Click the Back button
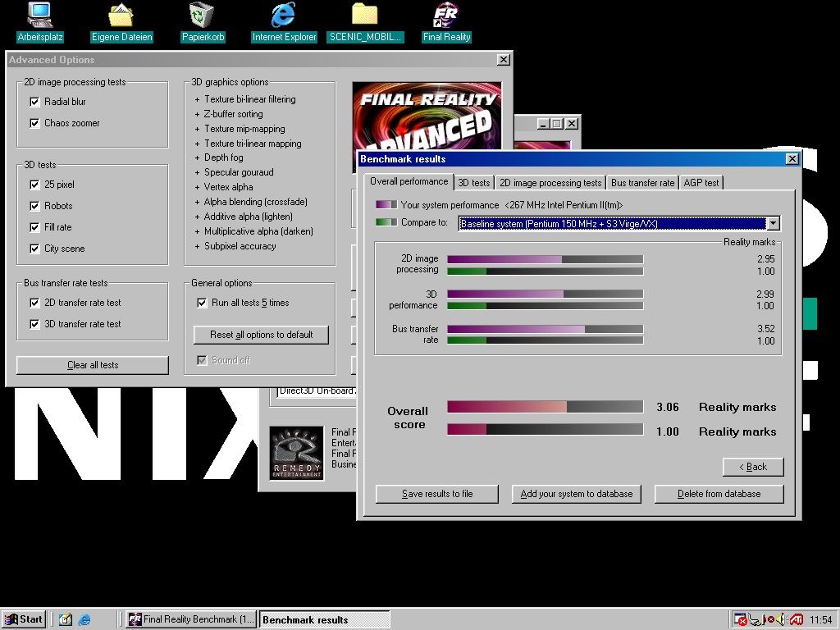Screen dimensions: 840x630 753,467
